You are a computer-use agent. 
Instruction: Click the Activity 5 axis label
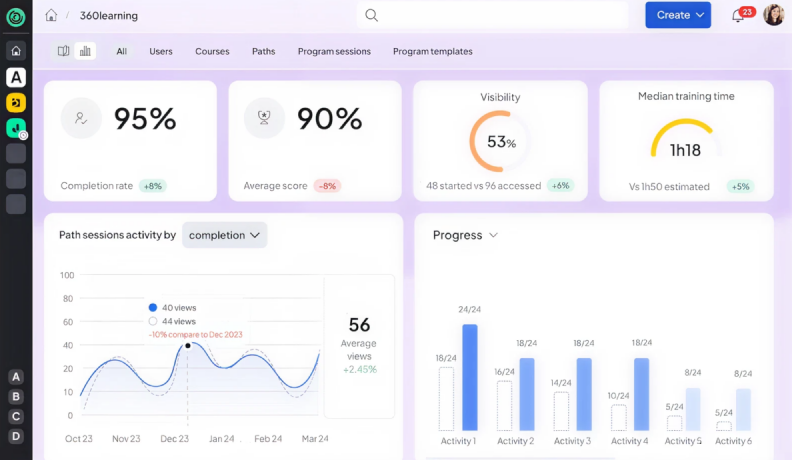(683, 441)
